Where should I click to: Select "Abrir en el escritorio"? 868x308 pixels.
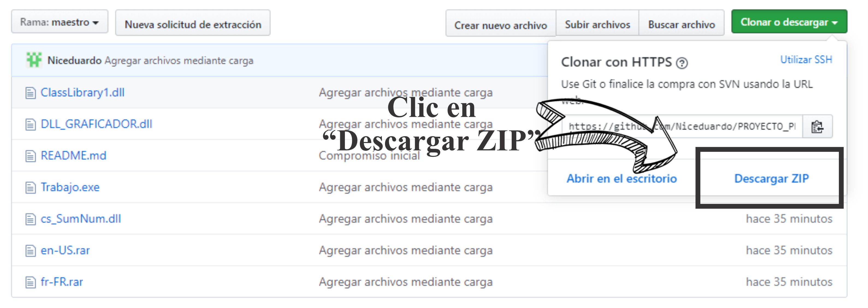[x=622, y=179]
